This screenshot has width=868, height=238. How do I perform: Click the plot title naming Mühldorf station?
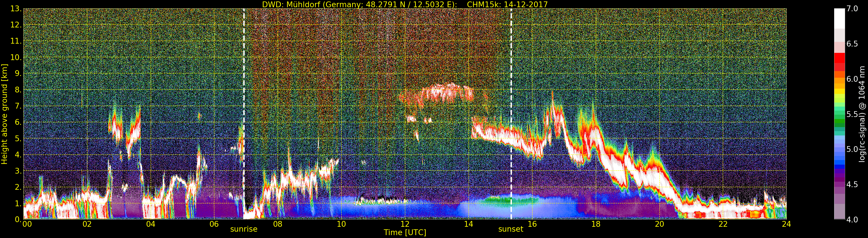[405, 4]
